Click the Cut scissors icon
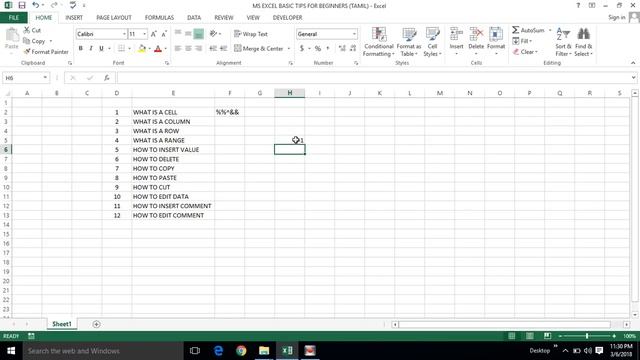Screen dimensions: 640x360 click(27, 30)
